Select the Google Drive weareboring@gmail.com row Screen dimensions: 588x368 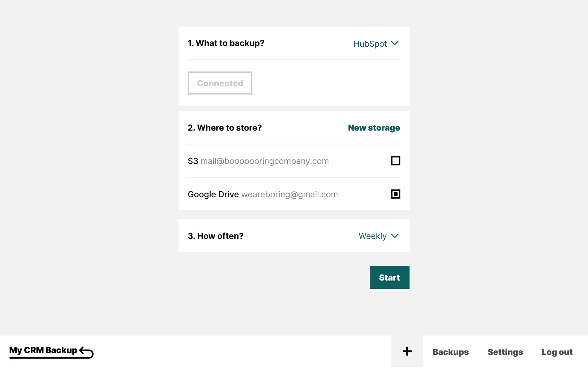coord(263,194)
